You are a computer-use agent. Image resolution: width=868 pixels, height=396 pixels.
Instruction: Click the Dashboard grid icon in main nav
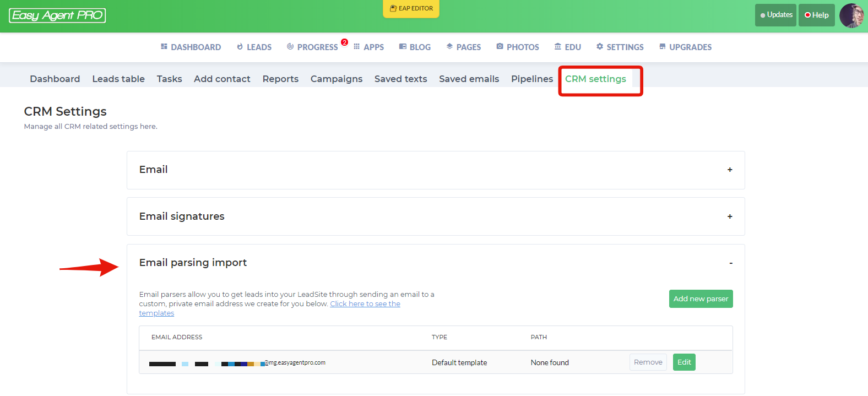pos(164,47)
